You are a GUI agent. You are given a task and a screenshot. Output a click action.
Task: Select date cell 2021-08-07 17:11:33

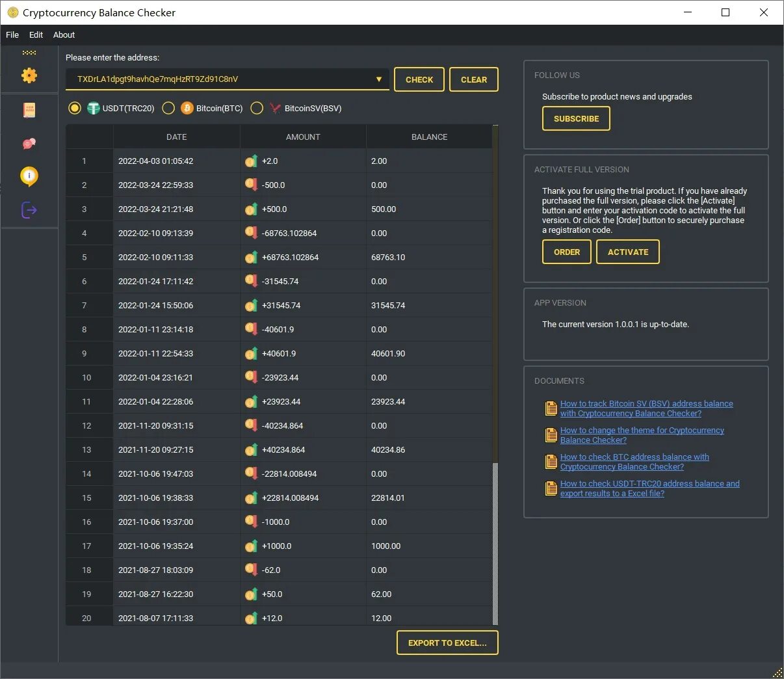[176, 616]
